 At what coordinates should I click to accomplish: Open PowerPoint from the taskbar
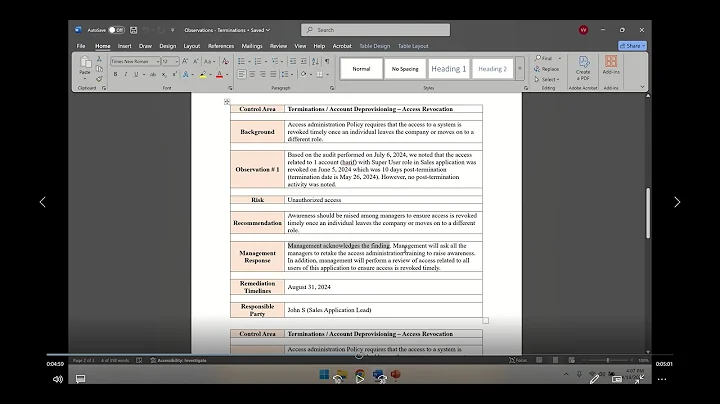click(395, 375)
